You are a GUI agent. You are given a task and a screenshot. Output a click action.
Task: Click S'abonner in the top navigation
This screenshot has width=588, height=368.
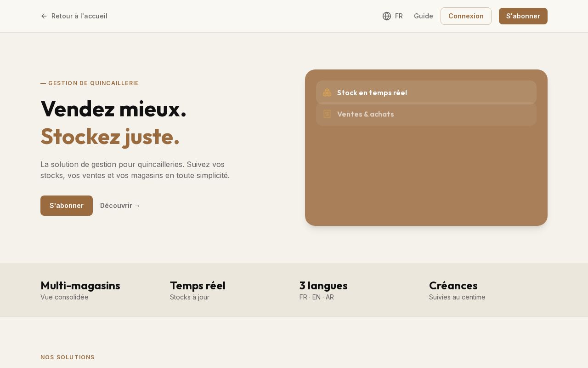[x=523, y=16]
